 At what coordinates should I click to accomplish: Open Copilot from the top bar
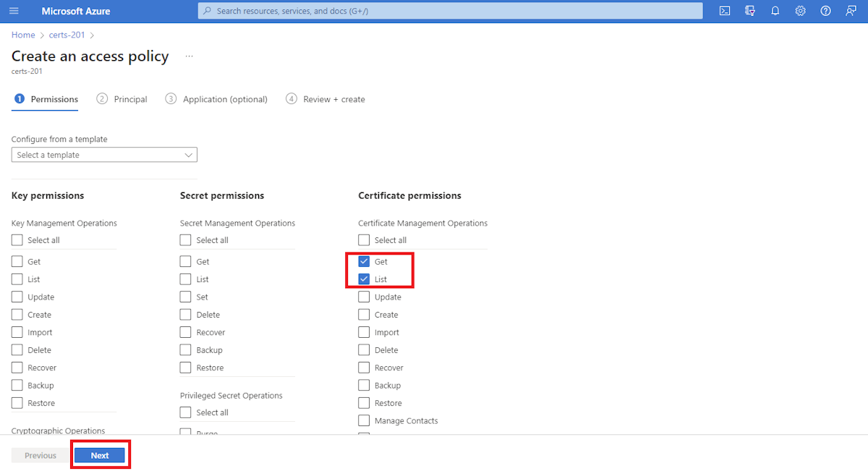[x=750, y=11]
